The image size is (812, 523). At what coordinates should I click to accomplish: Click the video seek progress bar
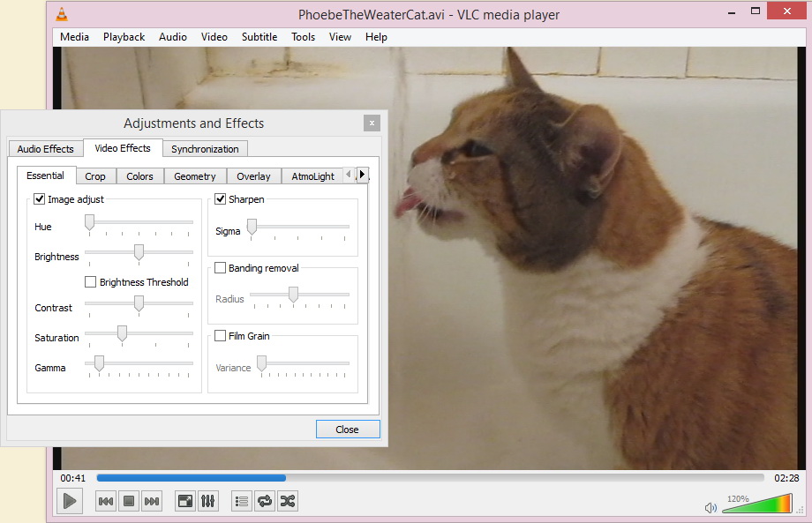pyautogui.click(x=431, y=478)
